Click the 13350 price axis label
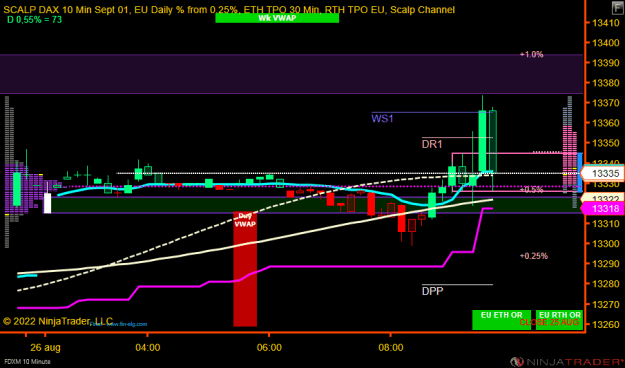This screenshot has width=625, height=368. click(606, 143)
